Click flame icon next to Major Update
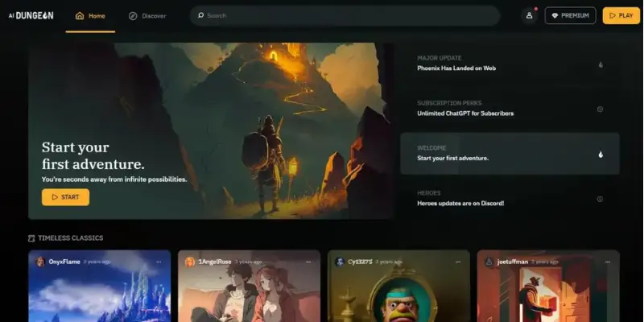The width and height of the screenshot is (644, 322). pos(601,64)
